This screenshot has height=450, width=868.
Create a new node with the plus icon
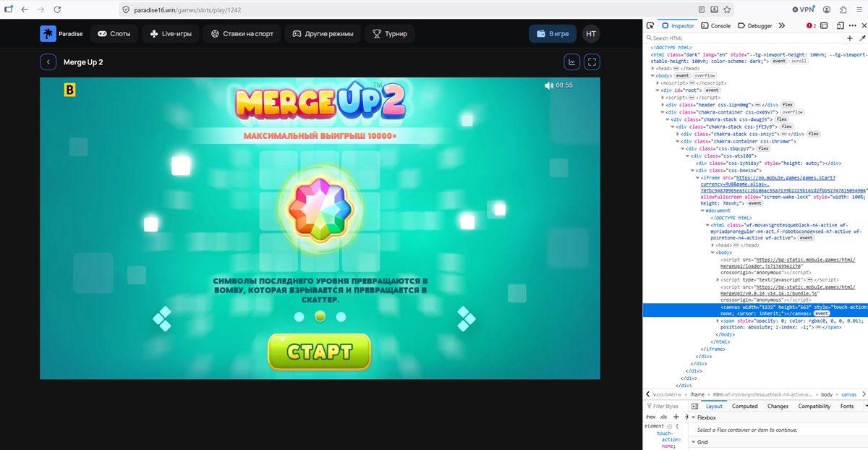[x=850, y=38]
